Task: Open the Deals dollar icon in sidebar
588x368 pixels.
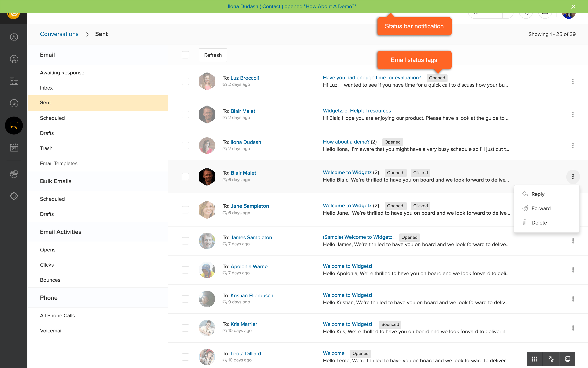Action: (x=14, y=103)
